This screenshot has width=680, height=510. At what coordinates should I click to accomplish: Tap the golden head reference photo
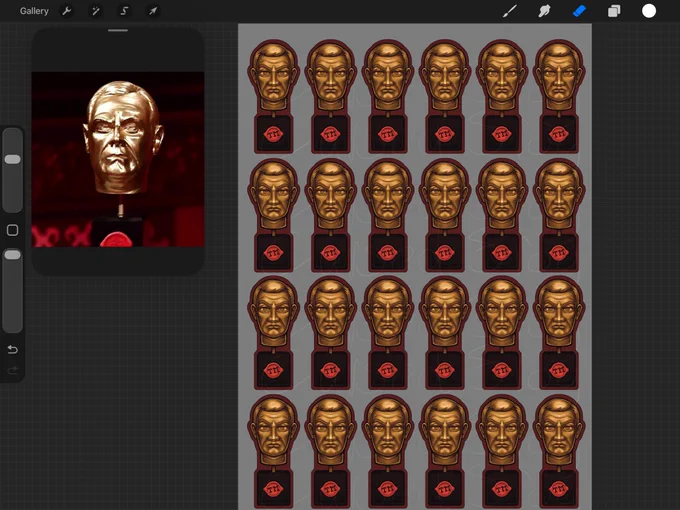[118, 159]
